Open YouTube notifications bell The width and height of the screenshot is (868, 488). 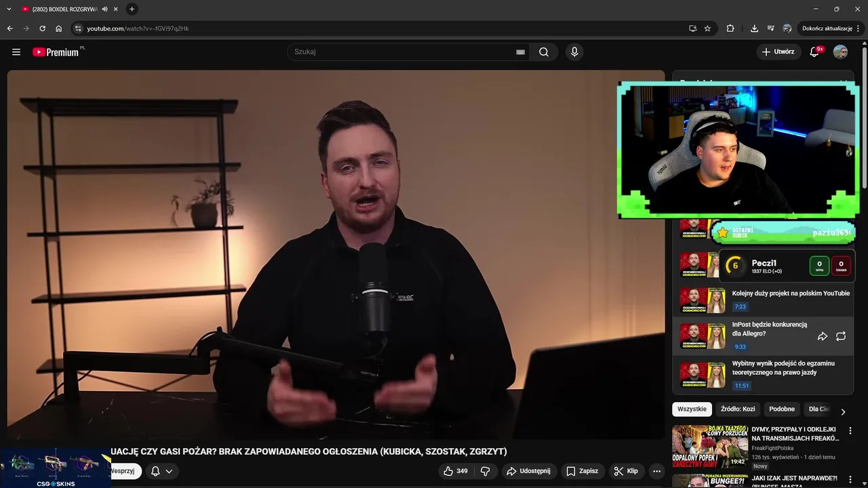(814, 52)
